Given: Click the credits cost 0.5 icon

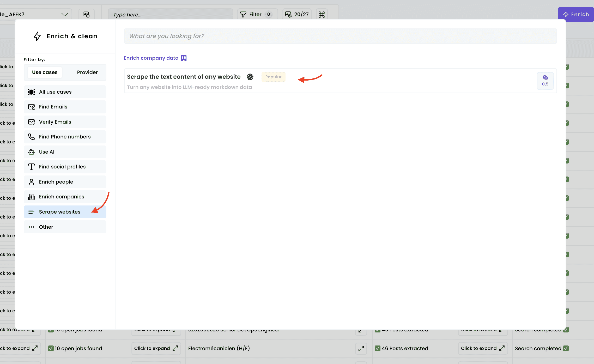Looking at the screenshot, I should point(545,81).
